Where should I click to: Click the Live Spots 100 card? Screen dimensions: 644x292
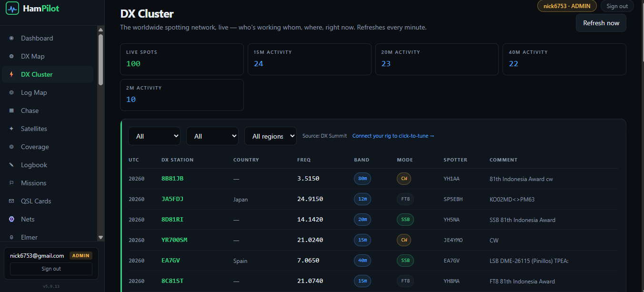182,60
